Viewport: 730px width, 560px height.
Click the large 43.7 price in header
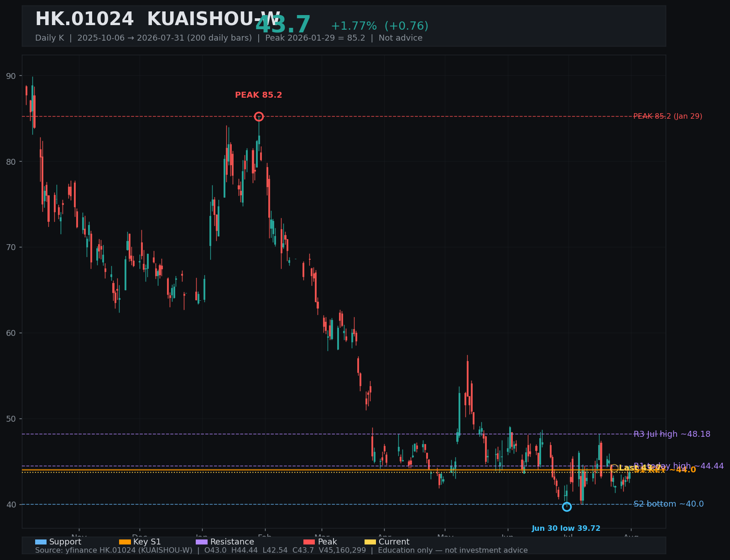(x=283, y=25)
